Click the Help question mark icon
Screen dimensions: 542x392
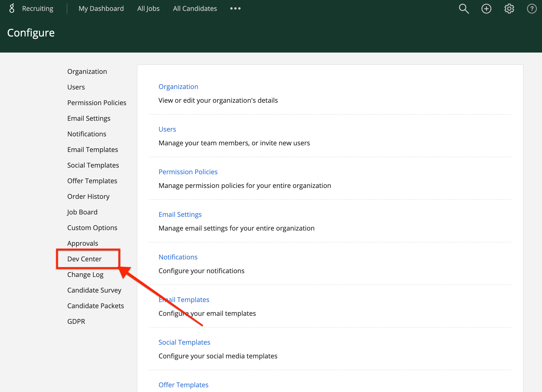531,9
